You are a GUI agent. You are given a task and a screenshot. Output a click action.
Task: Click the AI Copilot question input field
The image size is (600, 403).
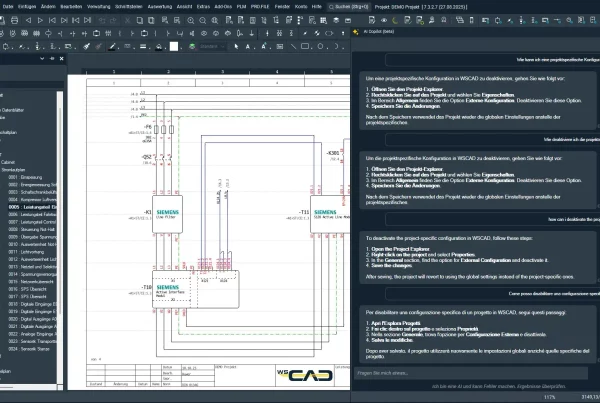(471, 373)
